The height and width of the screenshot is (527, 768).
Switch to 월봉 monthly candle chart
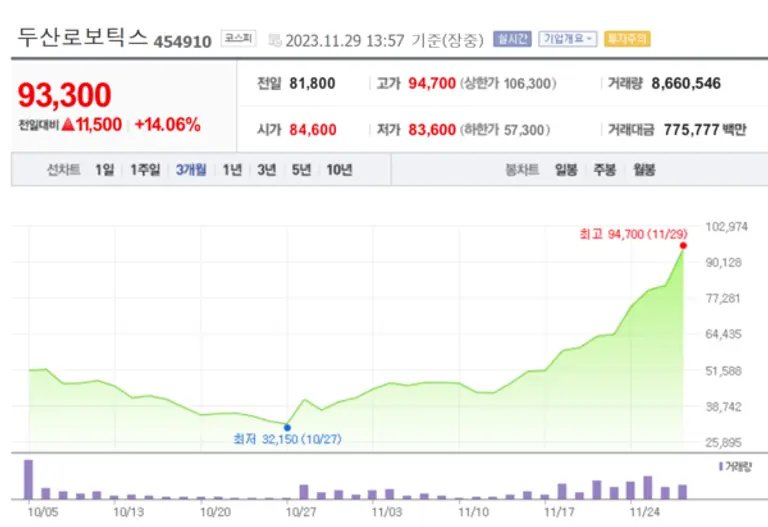coord(643,170)
